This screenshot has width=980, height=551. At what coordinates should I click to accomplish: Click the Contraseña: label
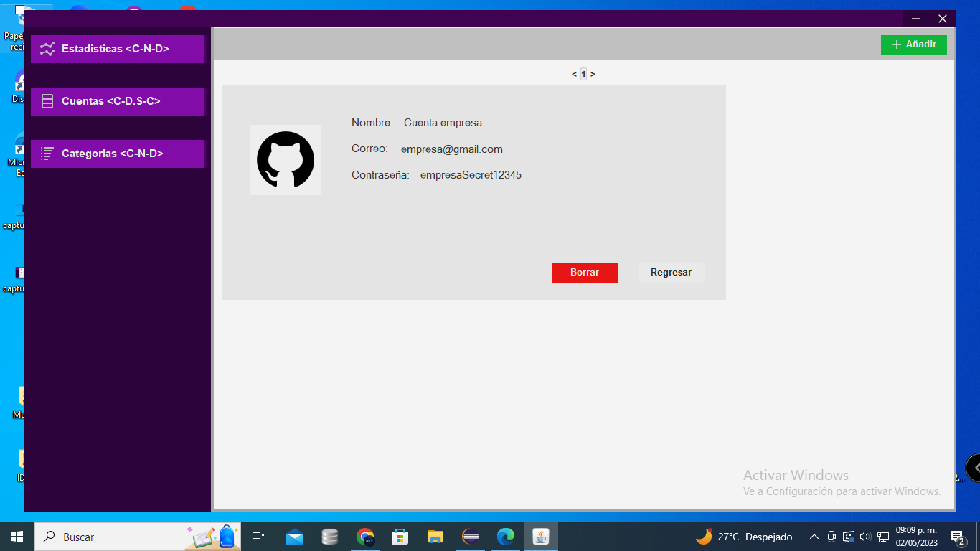coord(380,174)
